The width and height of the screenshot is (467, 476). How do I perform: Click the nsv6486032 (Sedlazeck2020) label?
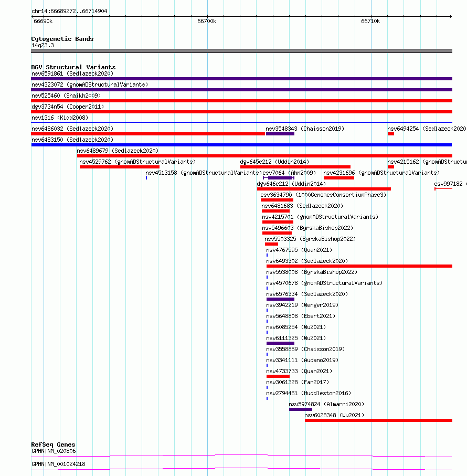click(x=72, y=129)
